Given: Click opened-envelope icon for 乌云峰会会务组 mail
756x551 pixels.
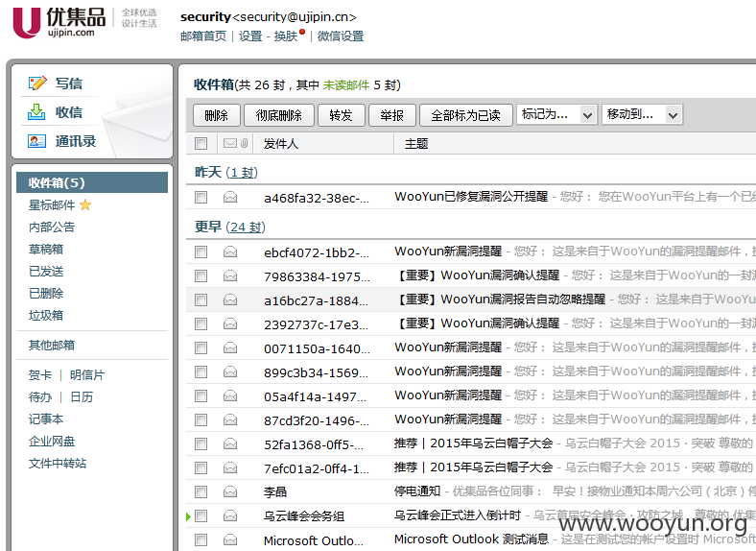Looking at the screenshot, I should point(230,516).
